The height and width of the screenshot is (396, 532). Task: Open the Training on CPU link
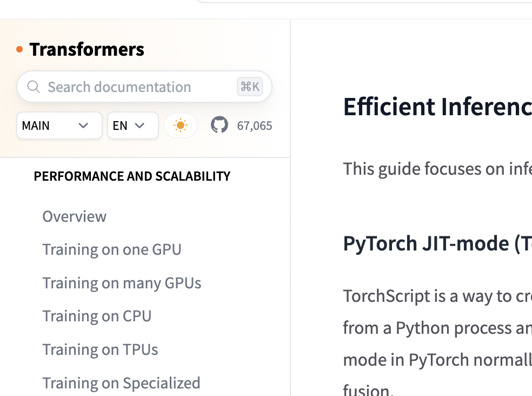pos(97,316)
